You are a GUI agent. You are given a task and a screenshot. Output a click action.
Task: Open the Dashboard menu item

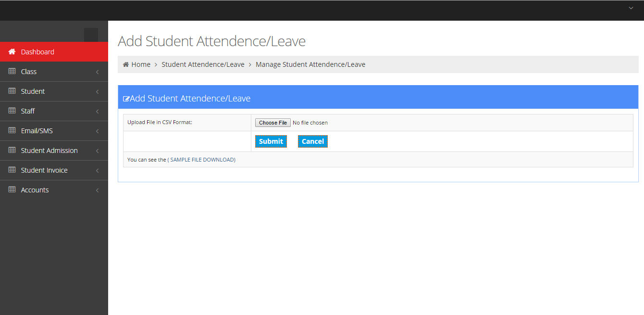tap(54, 51)
